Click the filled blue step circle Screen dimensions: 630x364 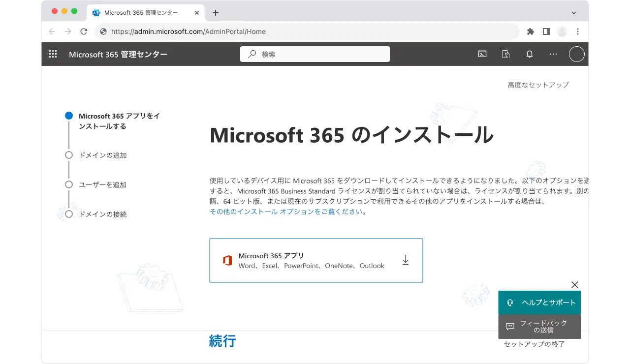click(x=69, y=116)
